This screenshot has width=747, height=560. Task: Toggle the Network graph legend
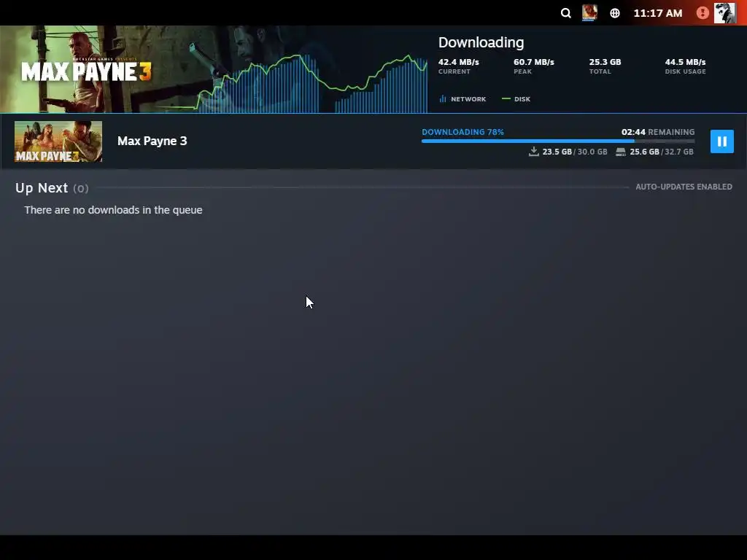click(x=462, y=99)
